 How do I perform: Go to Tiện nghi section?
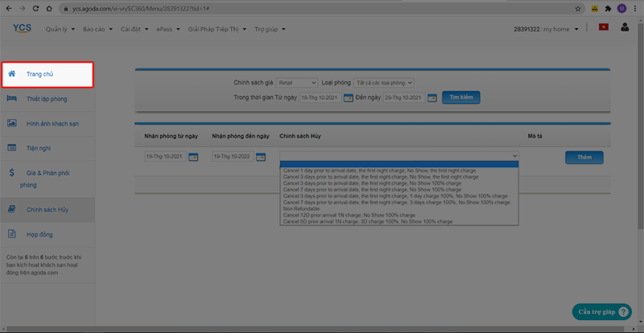coord(39,148)
